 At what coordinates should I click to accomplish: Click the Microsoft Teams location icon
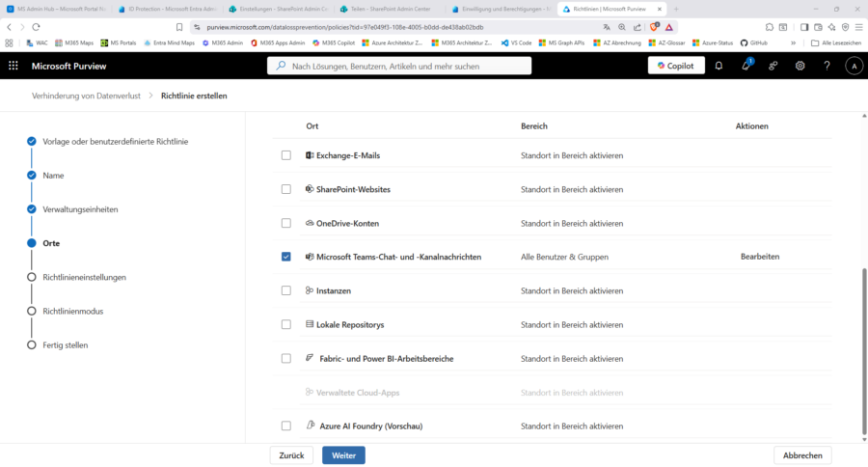click(x=310, y=257)
